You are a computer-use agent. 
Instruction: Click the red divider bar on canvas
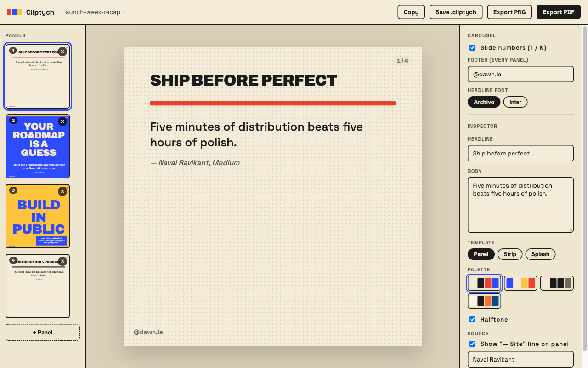point(273,103)
